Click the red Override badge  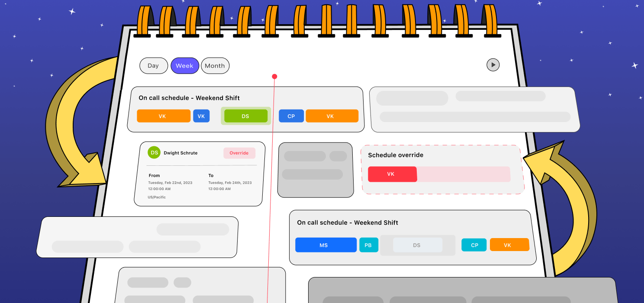pos(239,153)
